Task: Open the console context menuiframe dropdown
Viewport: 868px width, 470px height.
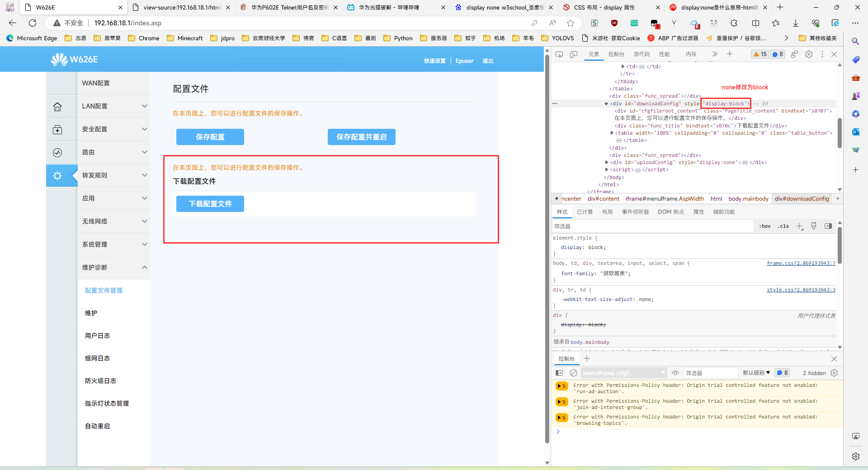Action: (624, 373)
